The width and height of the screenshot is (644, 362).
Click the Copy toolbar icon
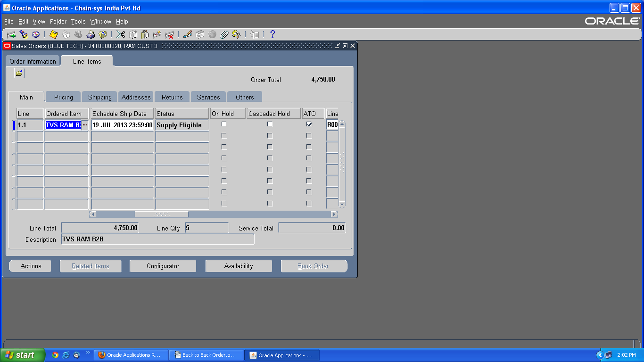[133, 34]
